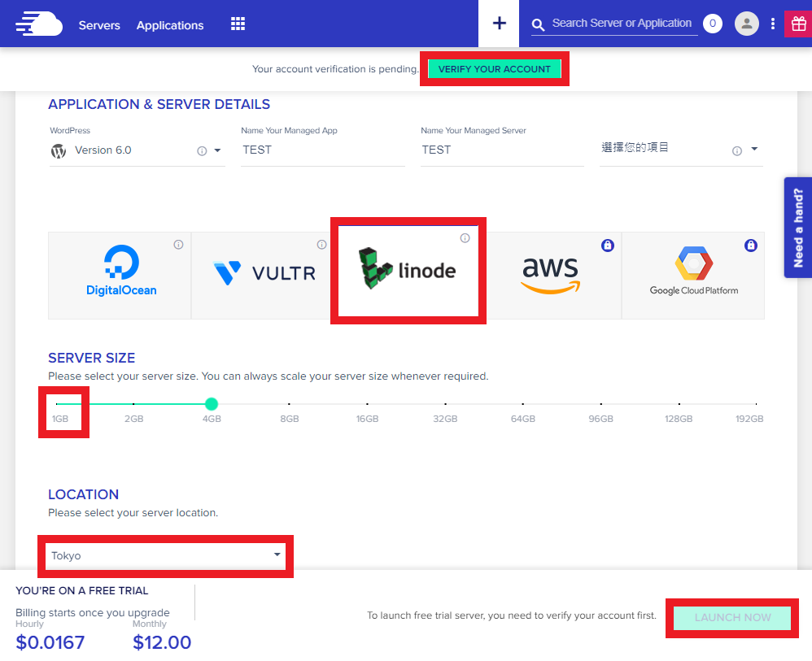Click the WordPress logo icon

(x=59, y=150)
